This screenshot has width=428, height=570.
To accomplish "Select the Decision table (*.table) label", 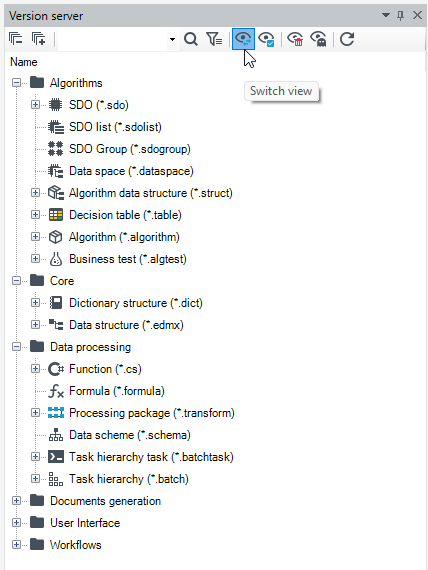I will (x=125, y=215).
